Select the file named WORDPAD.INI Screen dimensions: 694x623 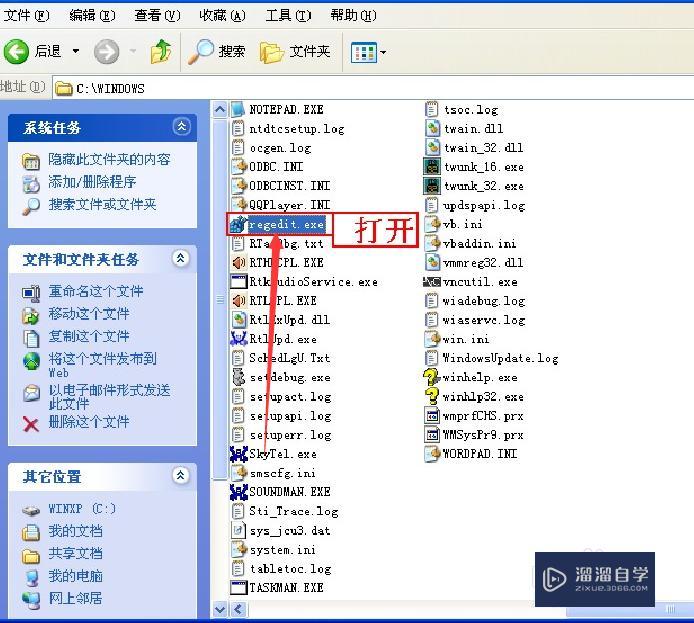point(480,454)
